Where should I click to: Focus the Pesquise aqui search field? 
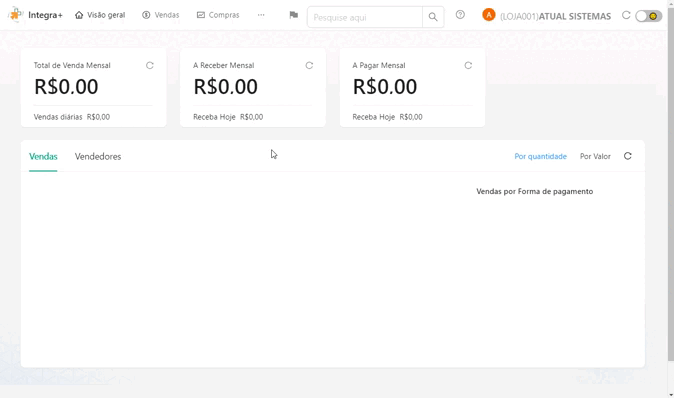365,17
